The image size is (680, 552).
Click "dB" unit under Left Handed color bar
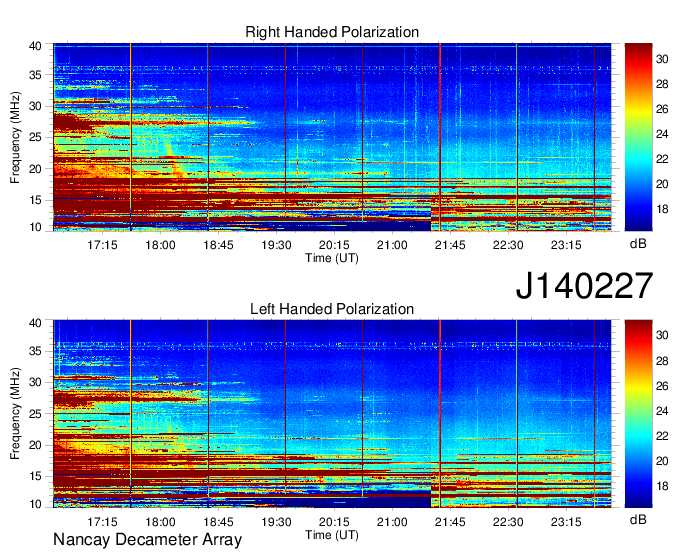point(638,520)
